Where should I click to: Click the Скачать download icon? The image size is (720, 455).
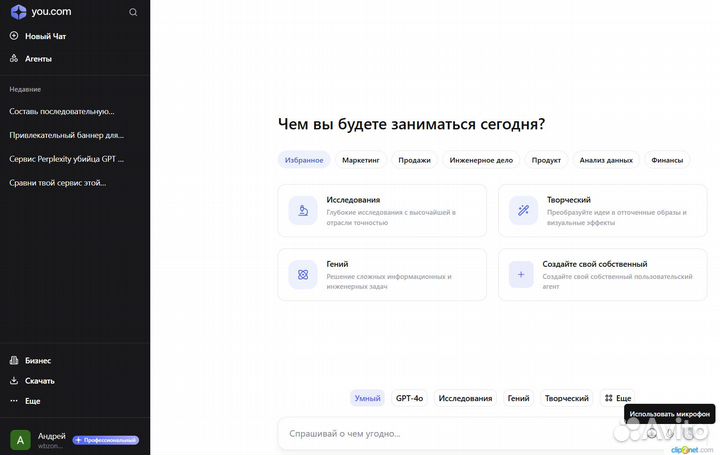[14, 381]
